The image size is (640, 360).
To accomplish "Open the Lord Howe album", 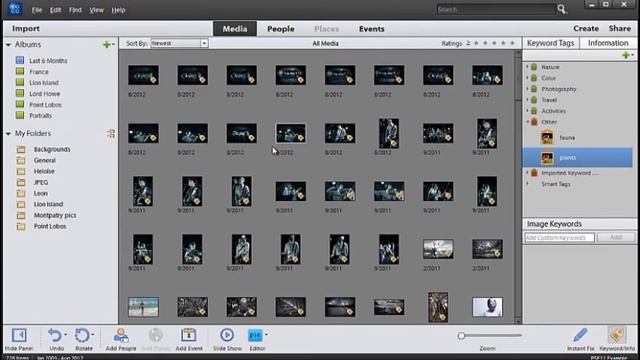I will tap(44, 94).
